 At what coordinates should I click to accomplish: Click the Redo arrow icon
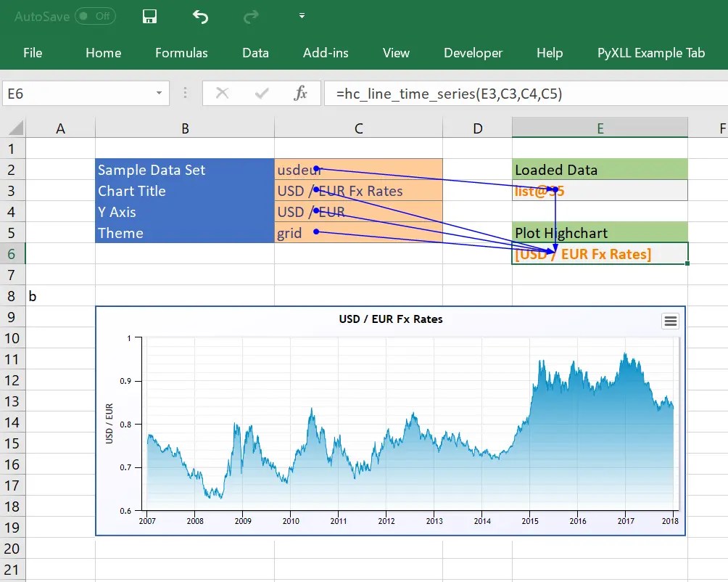[x=251, y=17]
